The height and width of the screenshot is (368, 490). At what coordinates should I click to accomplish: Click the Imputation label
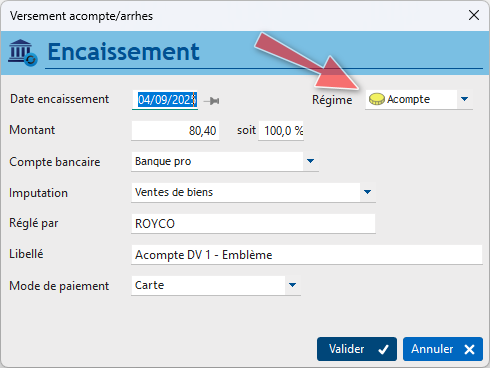tap(38, 193)
